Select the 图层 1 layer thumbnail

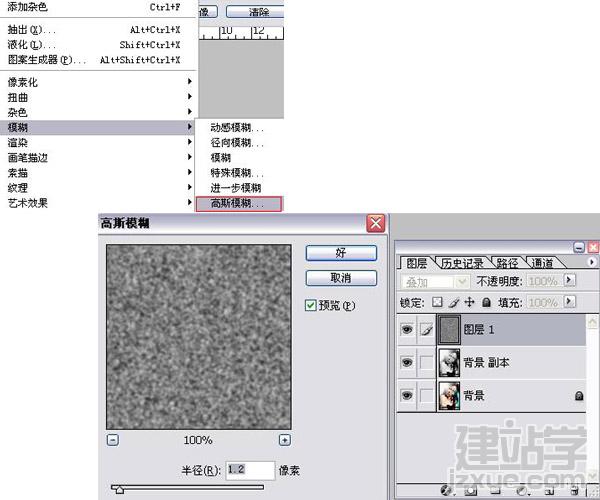(x=449, y=329)
